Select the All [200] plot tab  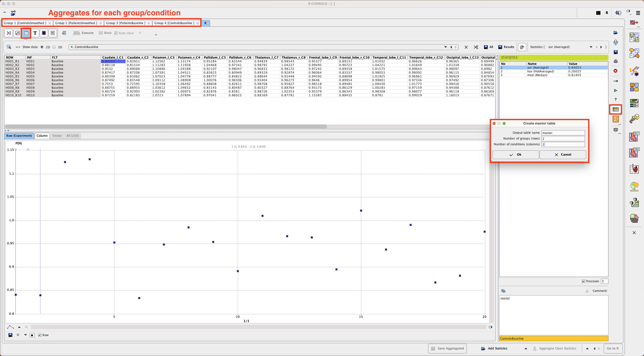pyautogui.click(x=72, y=136)
